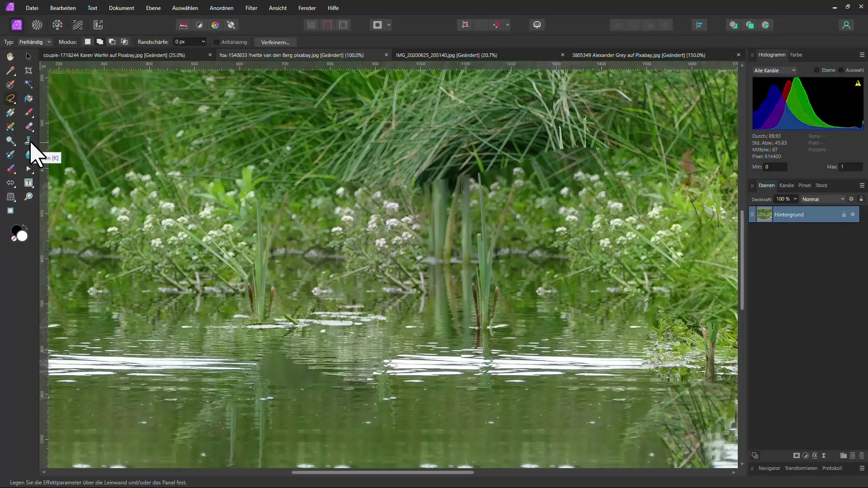Open the Filter menu

[251, 8]
